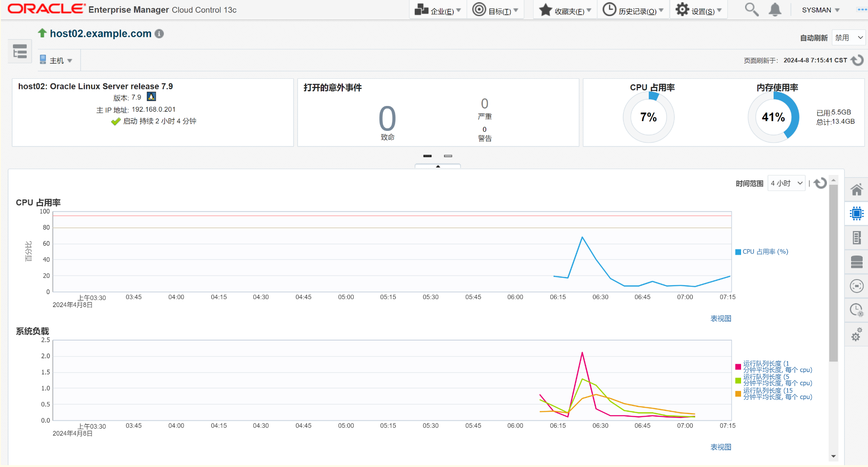Viewport: 868px width, 467px height.
Task: Click the host02.example.com title
Action: pyautogui.click(x=101, y=33)
